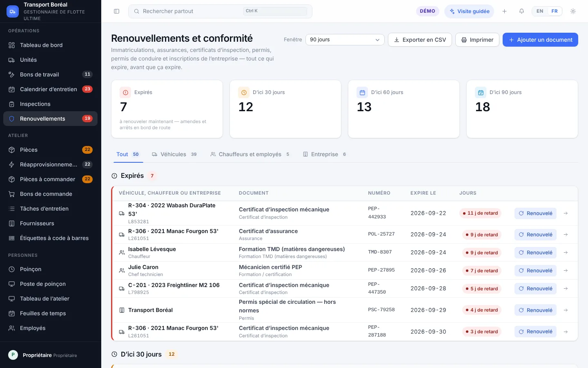Click the D'ici 60 jours card

pyautogui.click(x=404, y=109)
